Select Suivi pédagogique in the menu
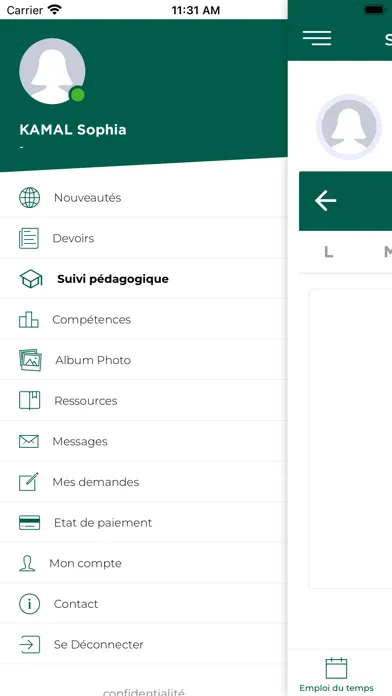 pos(144,279)
